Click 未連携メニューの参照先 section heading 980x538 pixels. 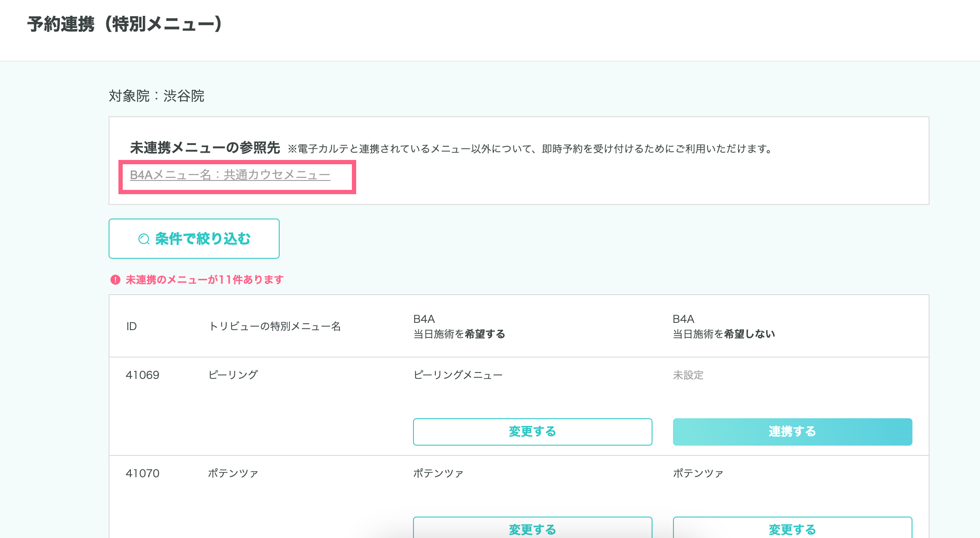click(205, 148)
